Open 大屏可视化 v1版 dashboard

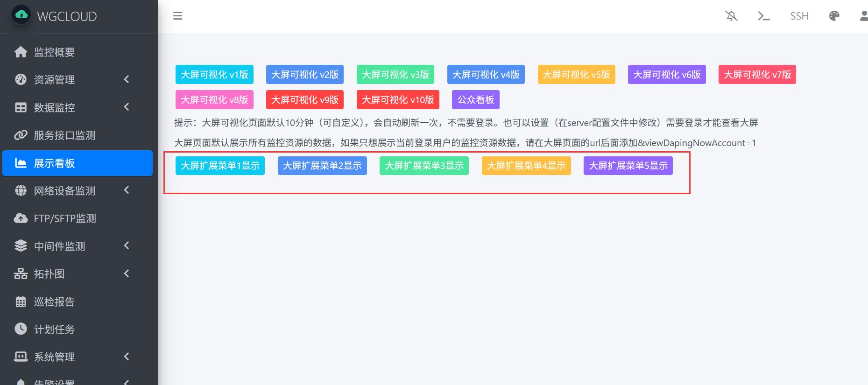tap(214, 75)
